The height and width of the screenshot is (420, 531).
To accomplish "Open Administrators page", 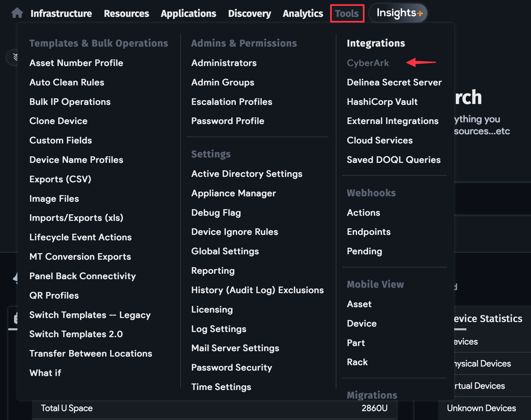I will [224, 63].
